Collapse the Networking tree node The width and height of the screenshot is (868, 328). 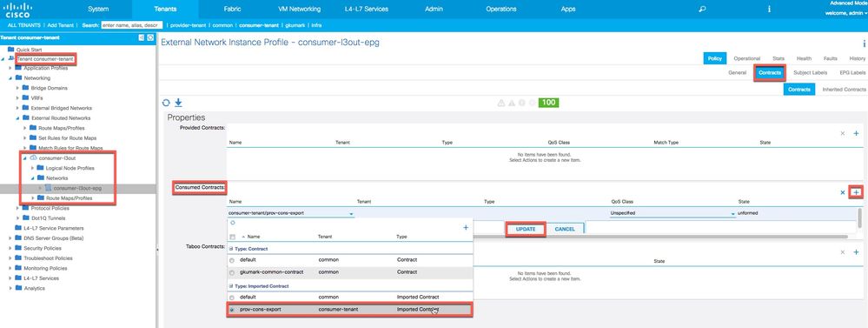(x=10, y=78)
